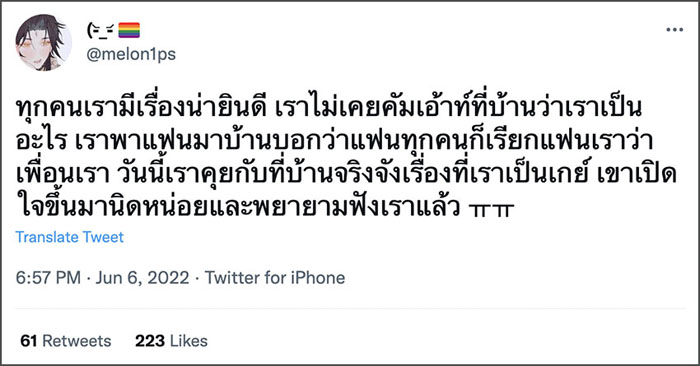View the 223 Likes list
Screen dimensions: 700x366
point(171,341)
